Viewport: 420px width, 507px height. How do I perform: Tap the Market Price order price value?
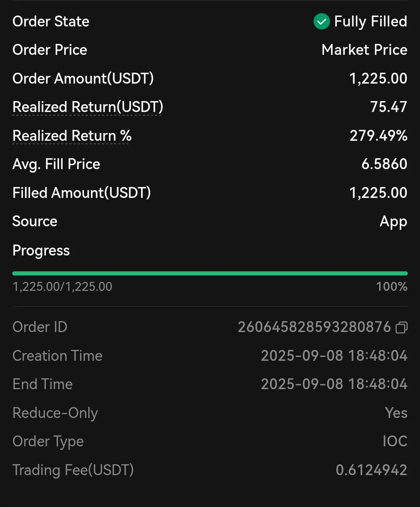coord(364,50)
